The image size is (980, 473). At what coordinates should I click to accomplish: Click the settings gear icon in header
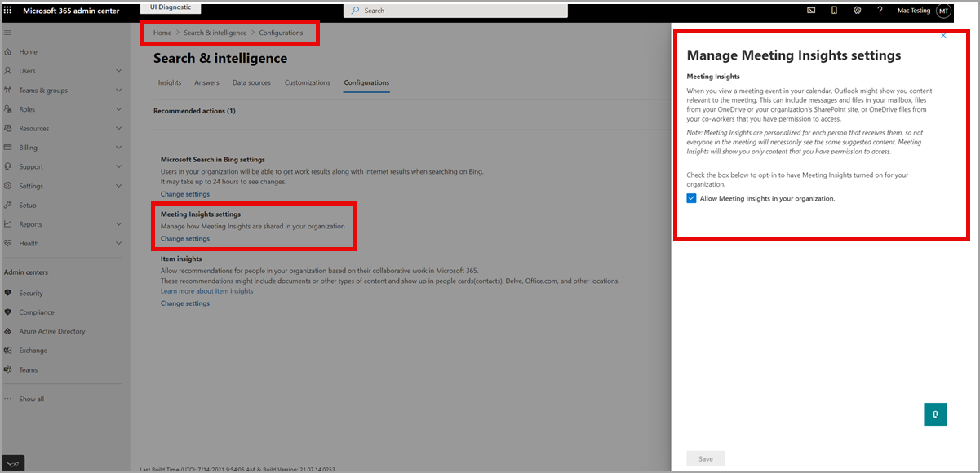[857, 11]
